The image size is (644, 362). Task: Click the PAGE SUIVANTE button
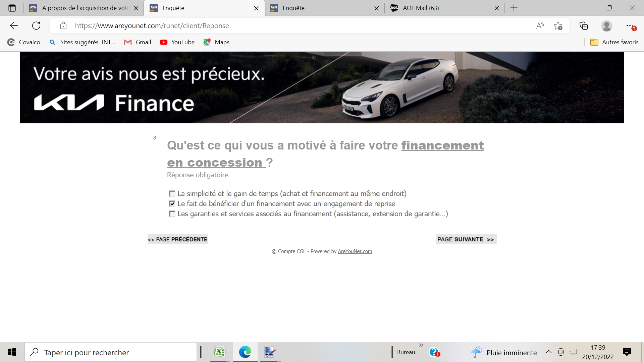click(466, 239)
